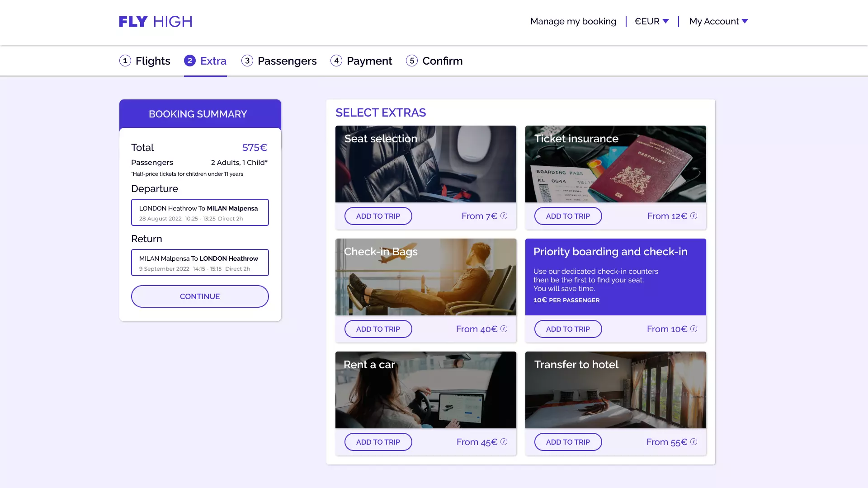Click step 5 Confirm circle icon

tap(411, 61)
